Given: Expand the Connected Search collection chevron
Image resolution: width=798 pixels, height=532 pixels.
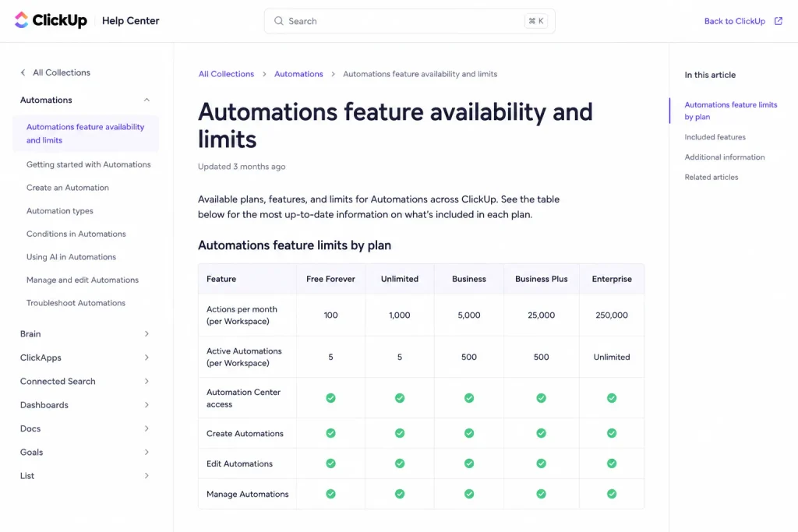Looking at the screenshot, I should tap(147, 381).
